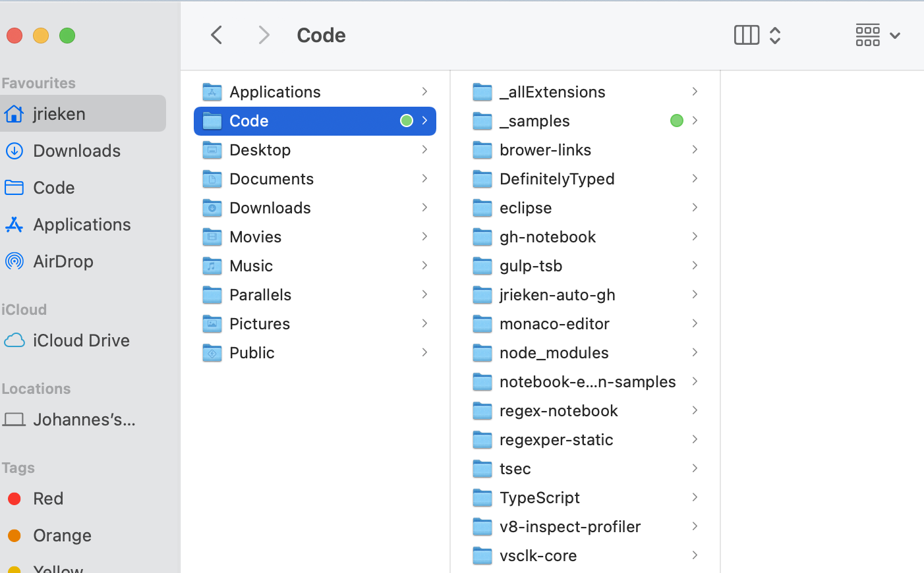Click the back navigation arrow
This screenshot has width=924, height=573.
pos(216,34)
